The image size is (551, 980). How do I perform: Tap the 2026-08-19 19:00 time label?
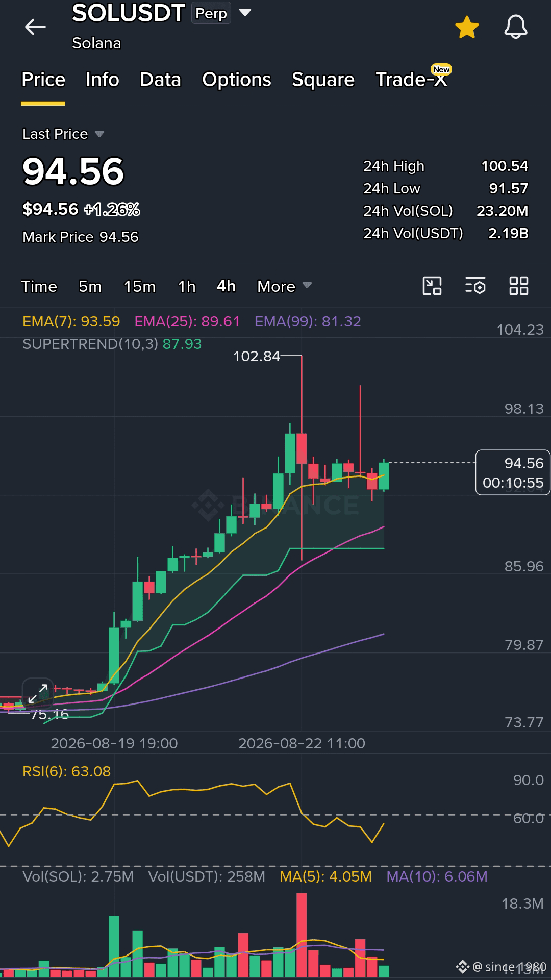(x=114, y=743)
